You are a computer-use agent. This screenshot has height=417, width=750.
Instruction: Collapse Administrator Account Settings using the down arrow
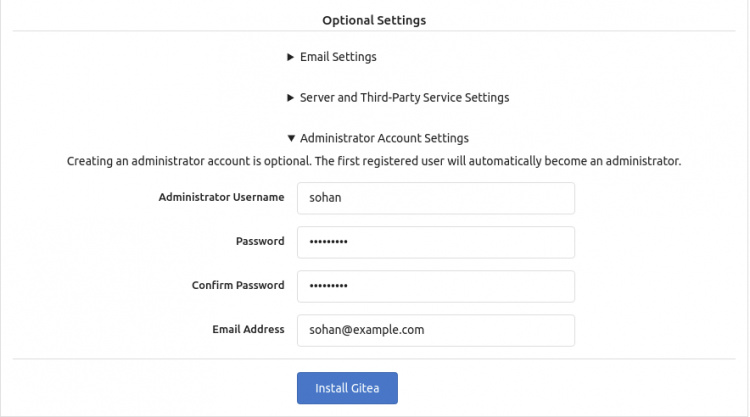pyautogui.click(x=291, y=139)
